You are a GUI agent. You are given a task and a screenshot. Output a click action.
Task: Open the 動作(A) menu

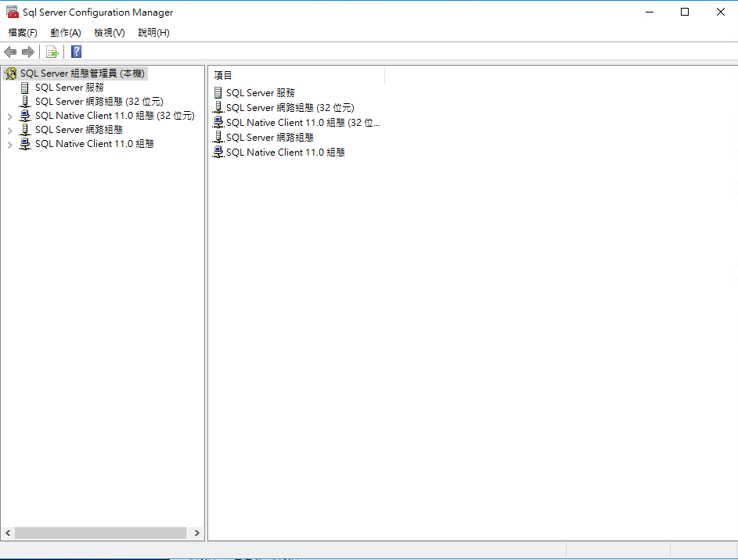tap(66, 32)
